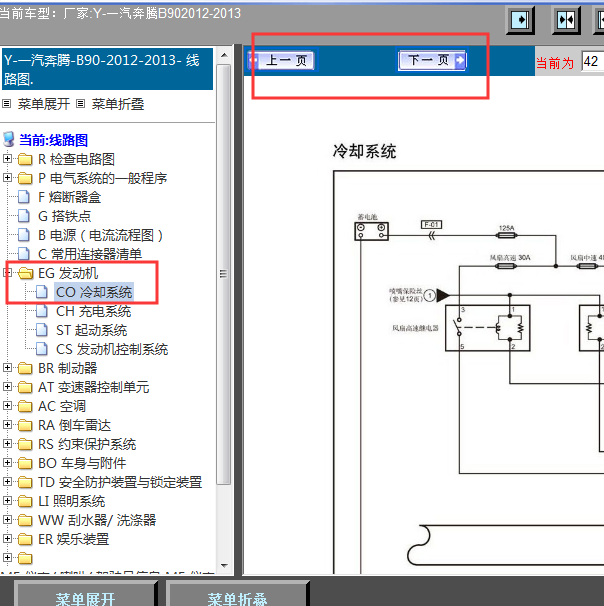Click the tree panel scrollbar up arrow
604x606 pixels.
pos(224,55)
